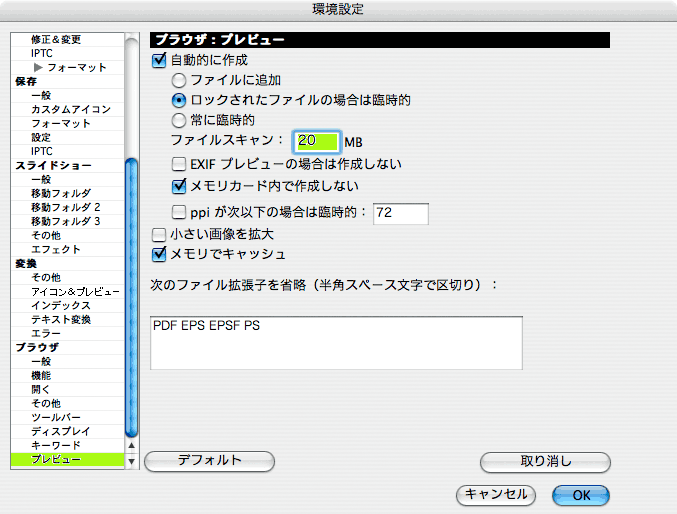The image size is (677, 514).
Task: Uncheck the 自動的に作成 checkbox
Action: pos(159,60)
